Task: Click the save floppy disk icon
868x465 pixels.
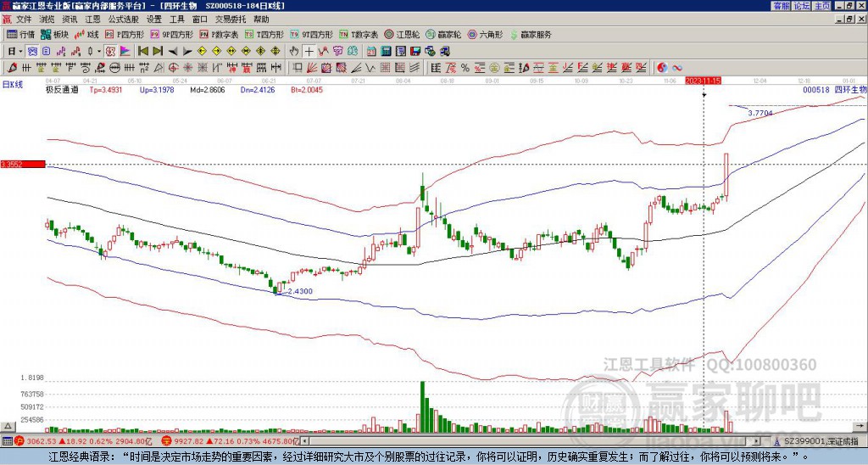Action: point(415,51)
